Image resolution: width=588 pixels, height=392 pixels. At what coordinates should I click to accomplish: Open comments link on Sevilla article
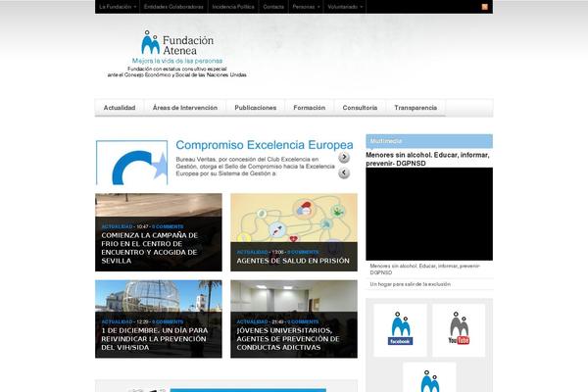tap(168, 226)
